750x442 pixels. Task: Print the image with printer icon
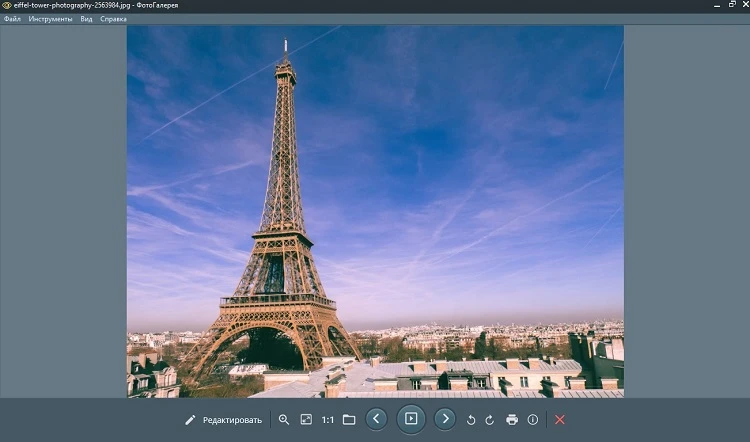512,420
